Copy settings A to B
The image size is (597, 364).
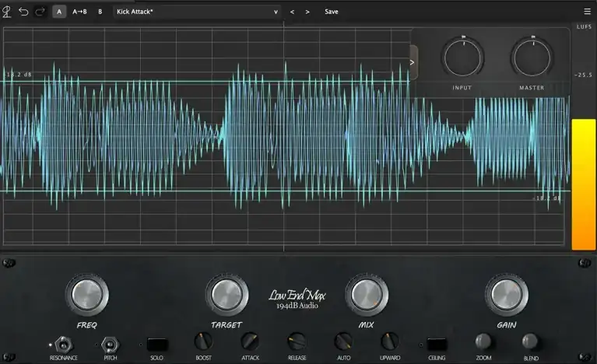(x=79, y=12)
